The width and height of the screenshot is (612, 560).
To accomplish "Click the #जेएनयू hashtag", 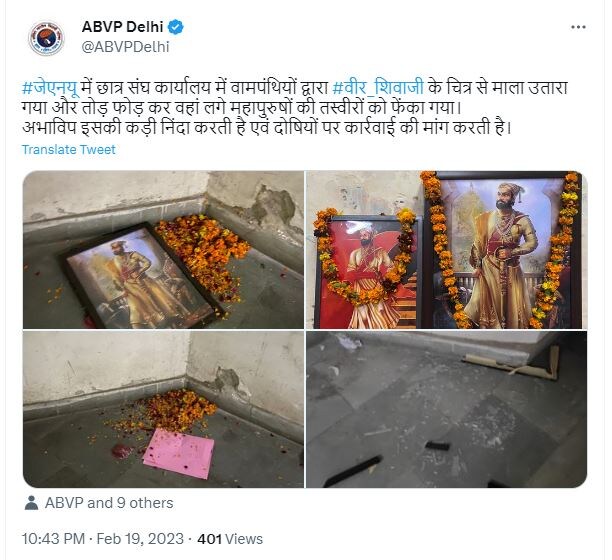I will pyautogui.click(x=51, y=88).
